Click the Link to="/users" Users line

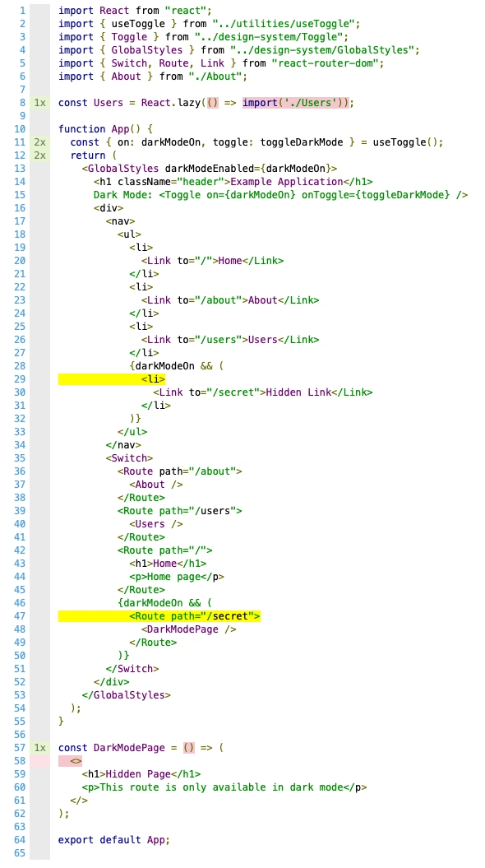(x=230, y=340)
